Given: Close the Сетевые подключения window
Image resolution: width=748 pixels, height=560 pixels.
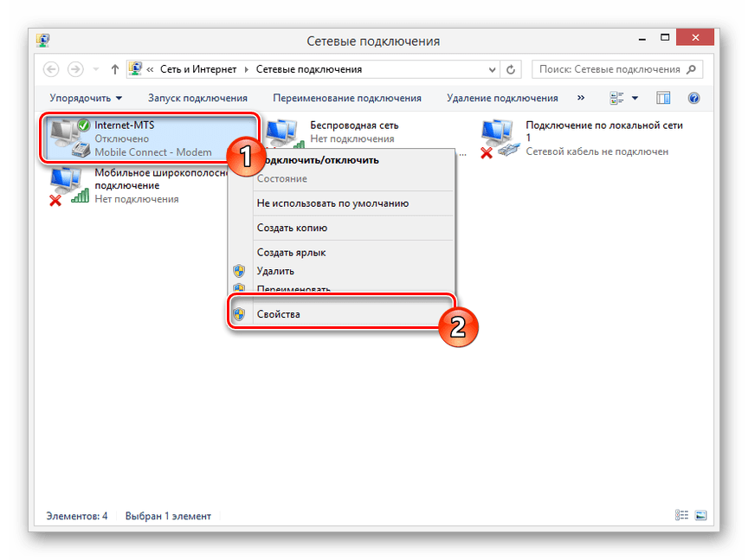Looking at the screenshot, I should [x=695, y=37].
